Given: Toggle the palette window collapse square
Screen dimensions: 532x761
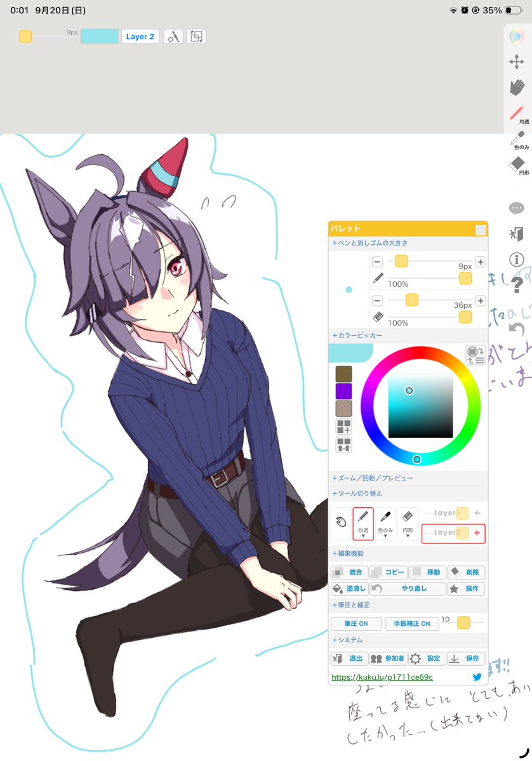Looking at the screenshot, I should click(481, 230).
